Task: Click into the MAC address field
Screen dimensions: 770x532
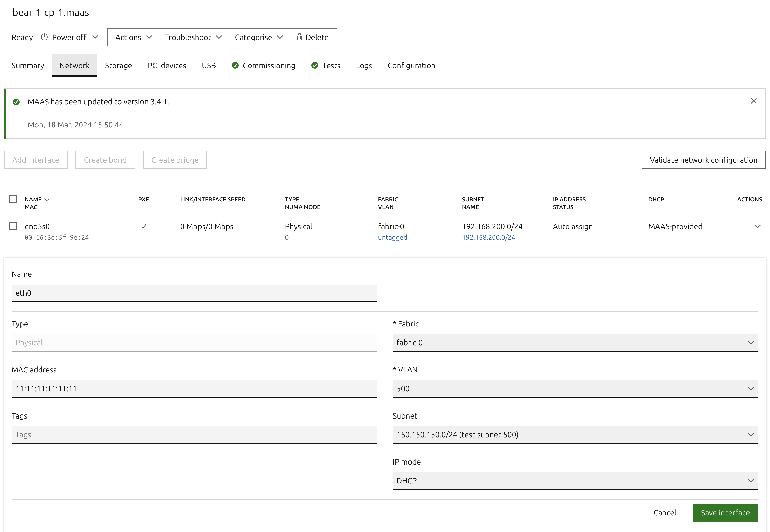Action: [x=194, y=388]
